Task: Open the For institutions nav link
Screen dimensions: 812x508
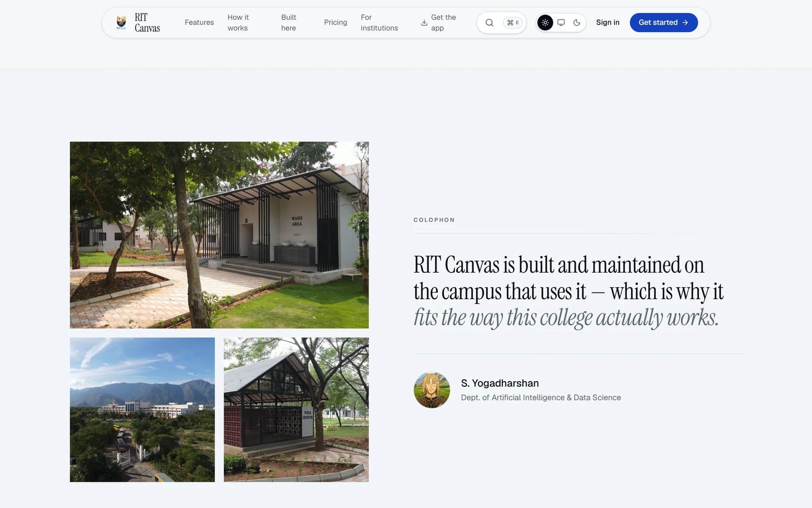Action: pyautogui.click(x=379, y=22)
